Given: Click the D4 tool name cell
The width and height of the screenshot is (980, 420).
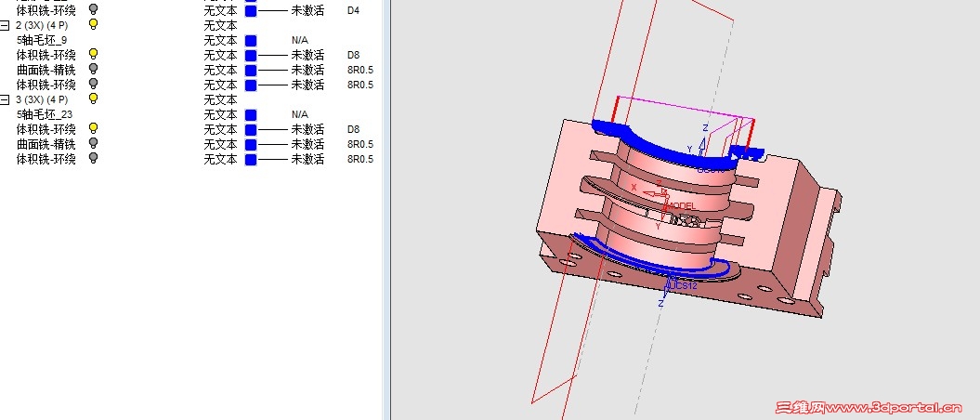Looking at the screenshot, I should [x=353, y=10].
